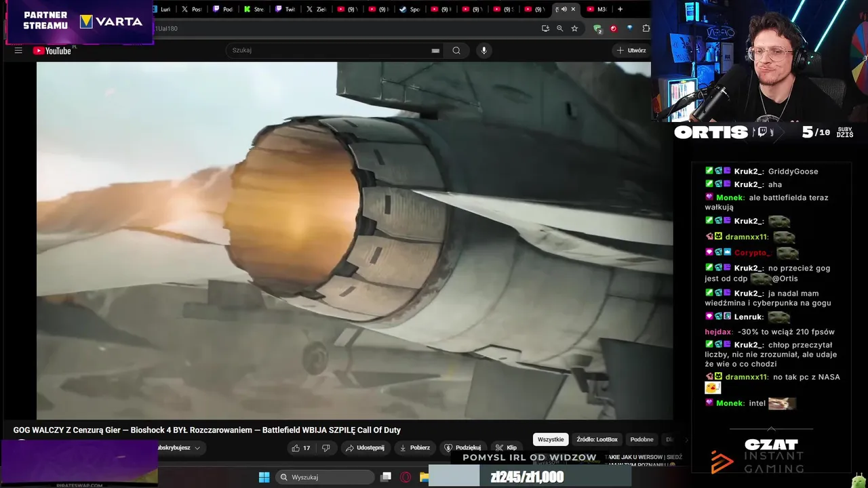
Task: Mute the active tab's speaker icon
Action: tap(564, 9)
